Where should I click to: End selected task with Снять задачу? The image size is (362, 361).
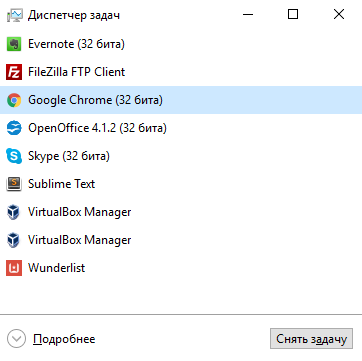311,339
